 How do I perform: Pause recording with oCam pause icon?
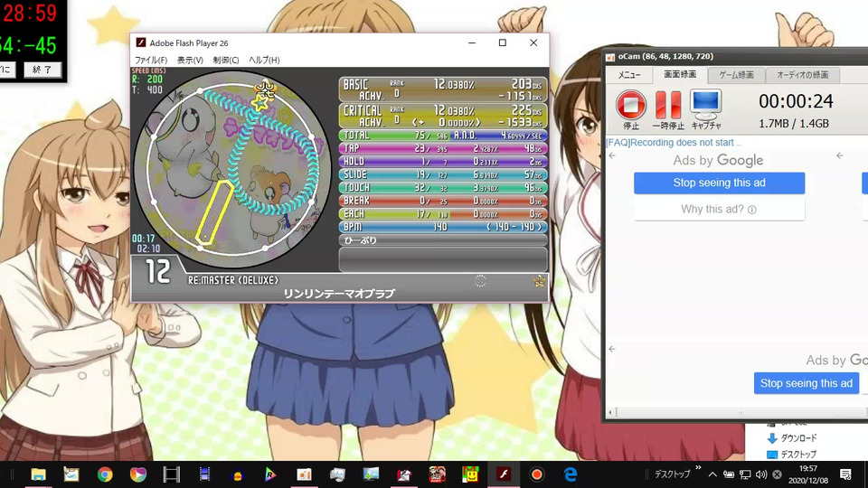pos(668,105)
